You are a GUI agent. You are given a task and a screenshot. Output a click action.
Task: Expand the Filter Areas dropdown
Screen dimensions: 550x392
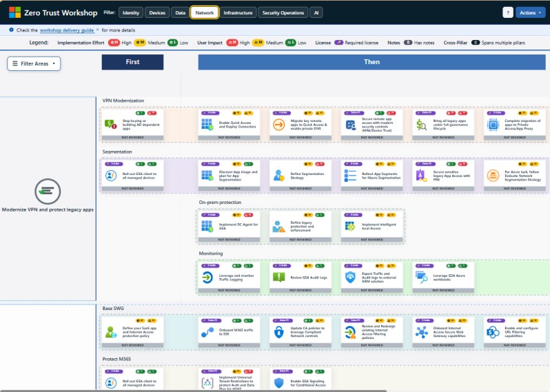[34, 63]
